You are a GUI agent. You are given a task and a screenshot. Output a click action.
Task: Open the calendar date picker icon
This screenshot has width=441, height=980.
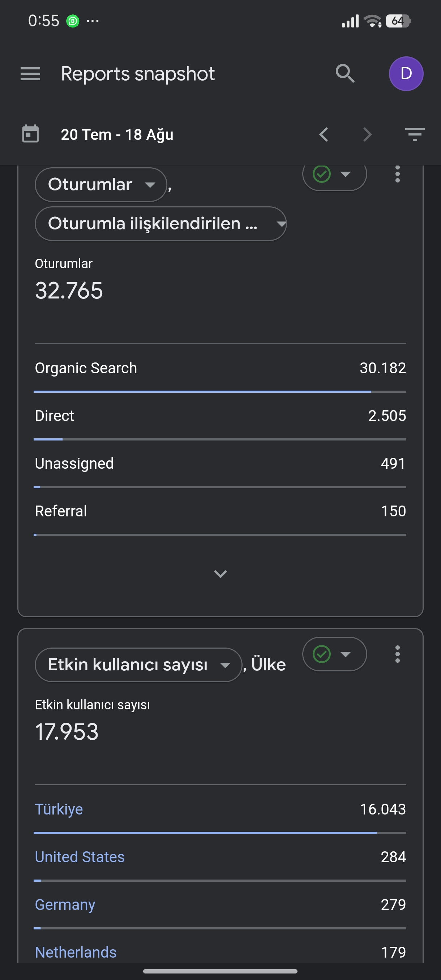point(30,134)
